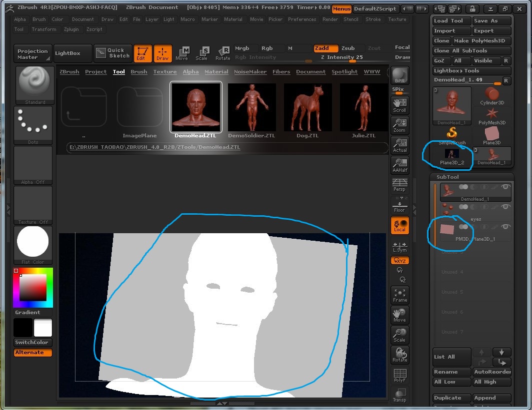Toggle Local transformations button

point(399,225)
